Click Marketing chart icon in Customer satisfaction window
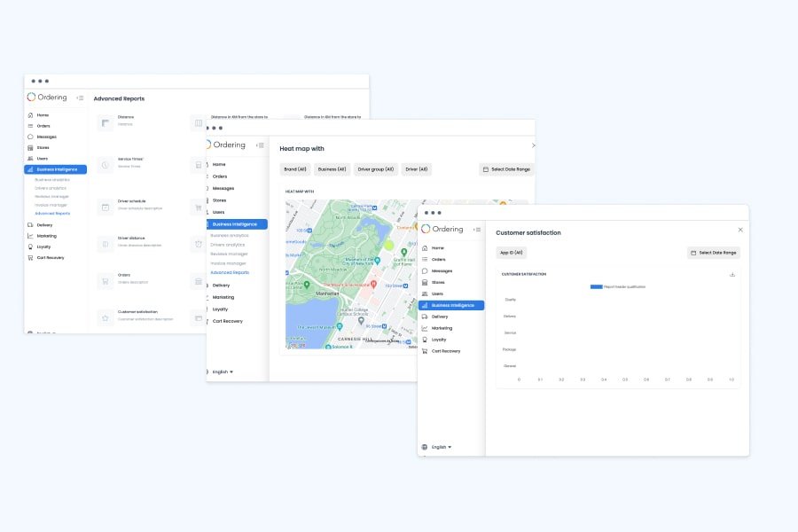This screenshot has width=798, height=532. pyautogui.click(x=425, y=328)
